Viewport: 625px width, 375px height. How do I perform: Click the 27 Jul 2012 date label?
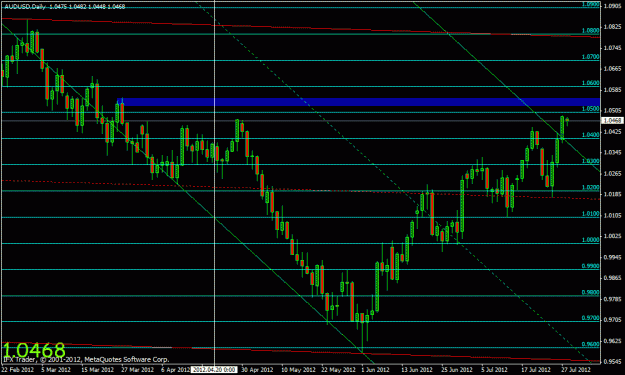(576, 369)
